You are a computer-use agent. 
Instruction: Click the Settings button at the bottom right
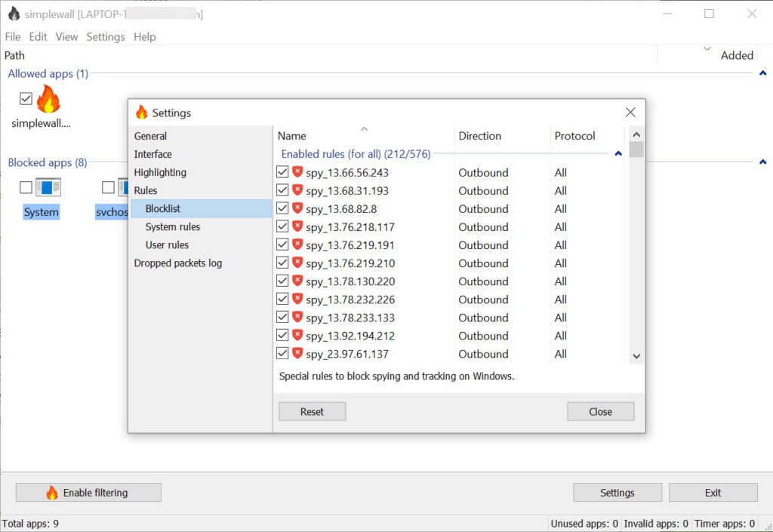coord(617,493)
